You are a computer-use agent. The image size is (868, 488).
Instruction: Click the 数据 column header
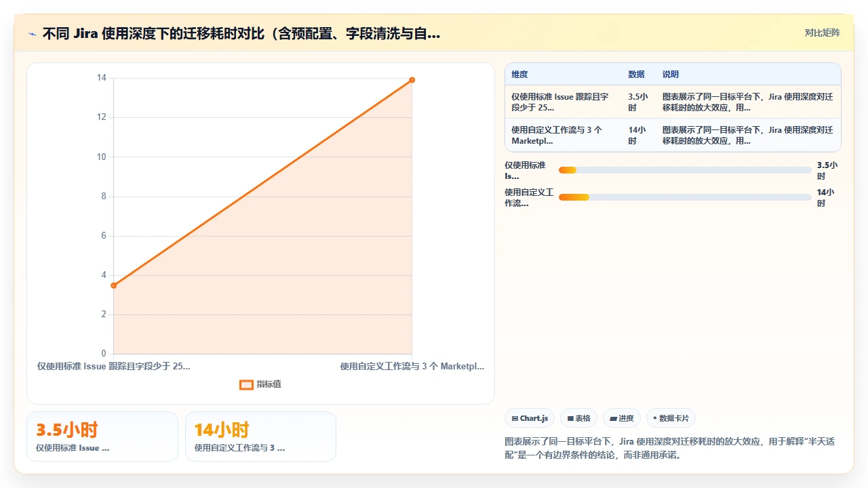(636, 74)
